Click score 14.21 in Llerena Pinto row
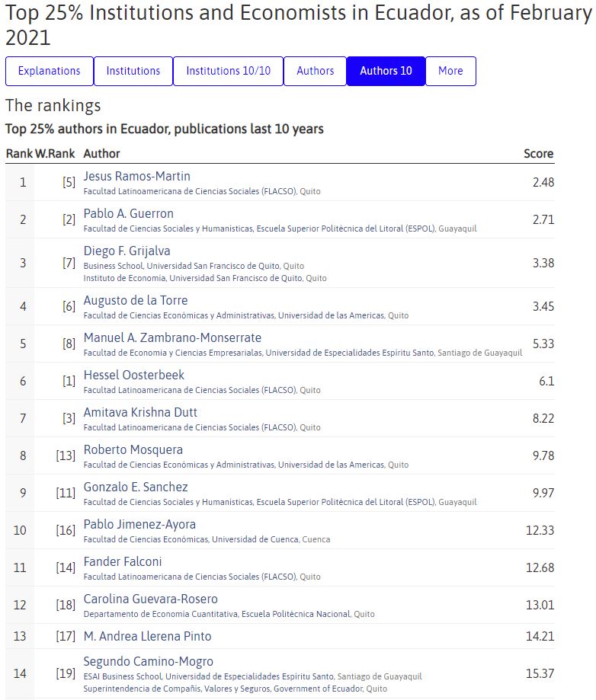The image size is (596, 700). point(540,637)
